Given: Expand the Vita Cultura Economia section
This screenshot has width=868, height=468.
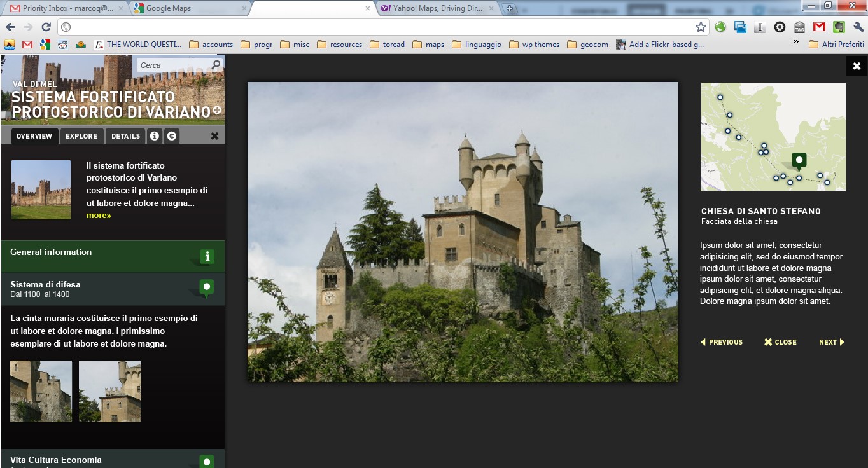Looking at the screenshot, I should tap(113, 459).
